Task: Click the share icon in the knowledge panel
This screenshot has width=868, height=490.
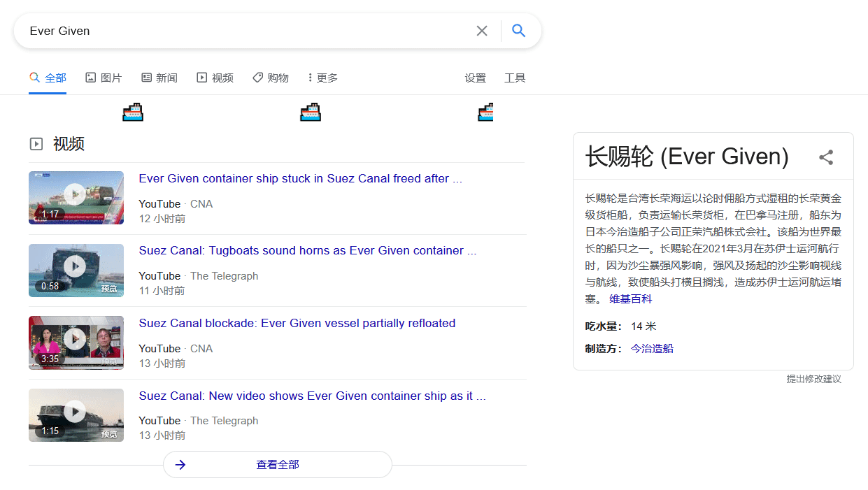Action: 826,157
